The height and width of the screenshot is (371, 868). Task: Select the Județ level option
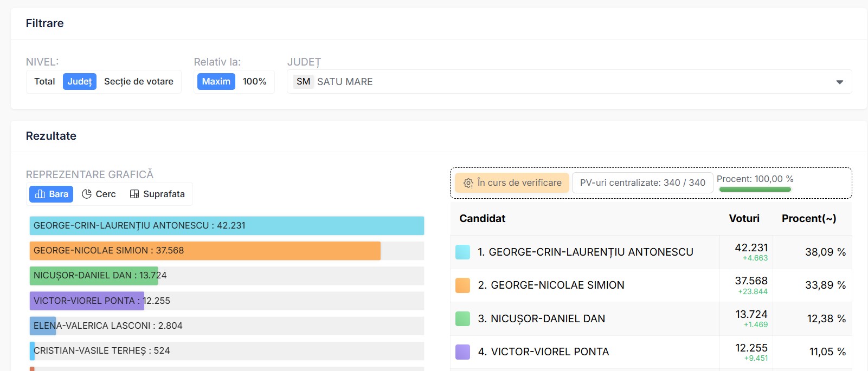pyautogui.click(x=80, y=82)
